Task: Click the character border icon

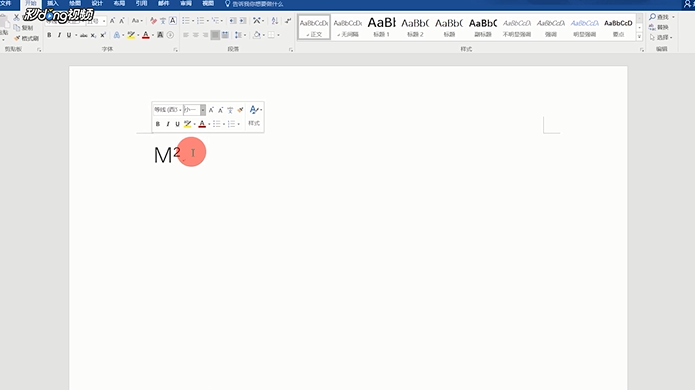Action: [x=173, y=21]
